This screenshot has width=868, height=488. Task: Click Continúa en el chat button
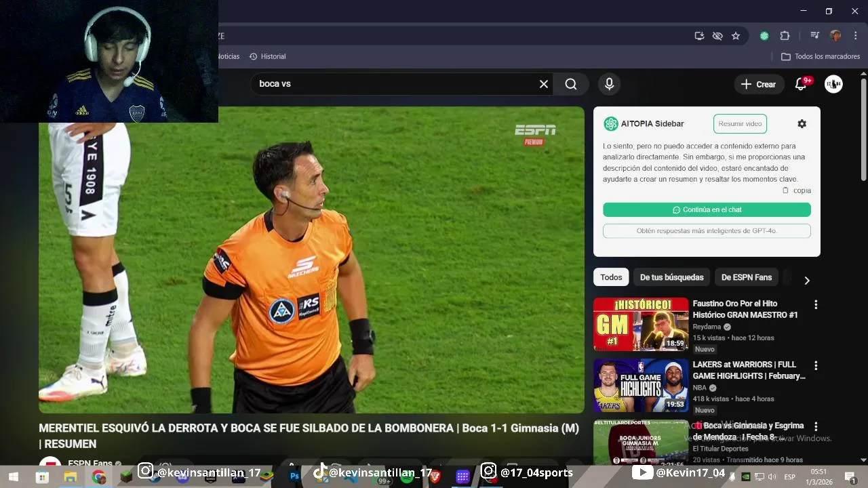click(707, 210)
